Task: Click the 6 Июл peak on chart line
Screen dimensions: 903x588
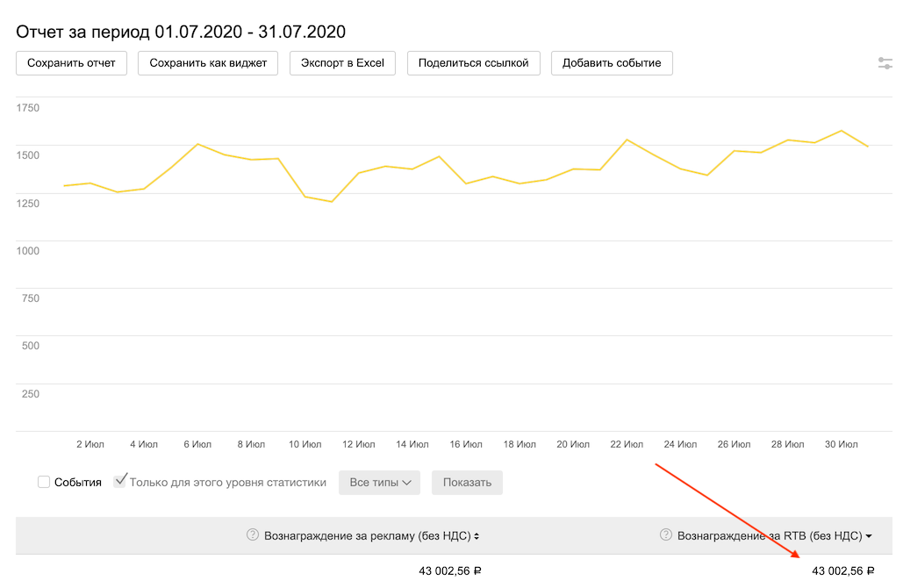Action: pos(197,144)
